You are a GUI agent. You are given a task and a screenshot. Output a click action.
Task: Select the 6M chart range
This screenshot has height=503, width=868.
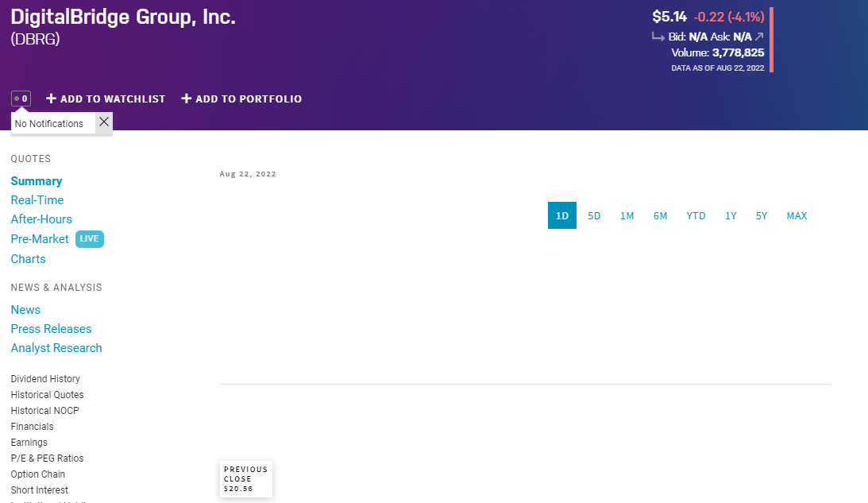(660, 215)
